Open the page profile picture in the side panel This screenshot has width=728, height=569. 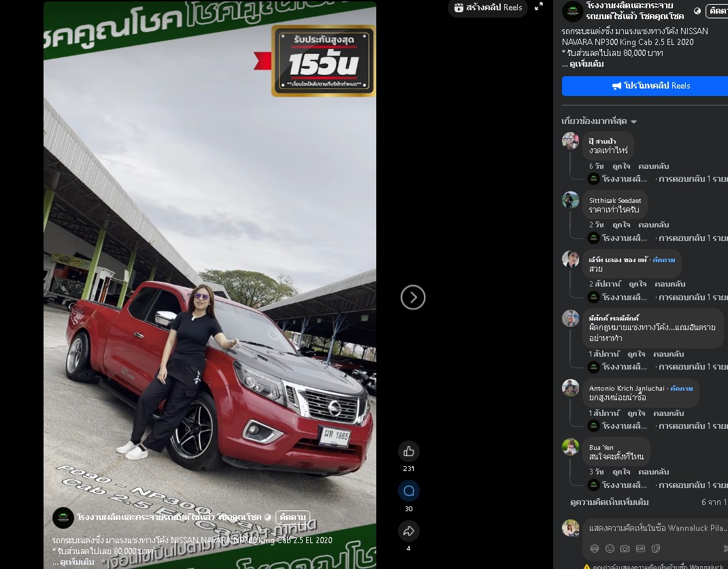[572, 11]
